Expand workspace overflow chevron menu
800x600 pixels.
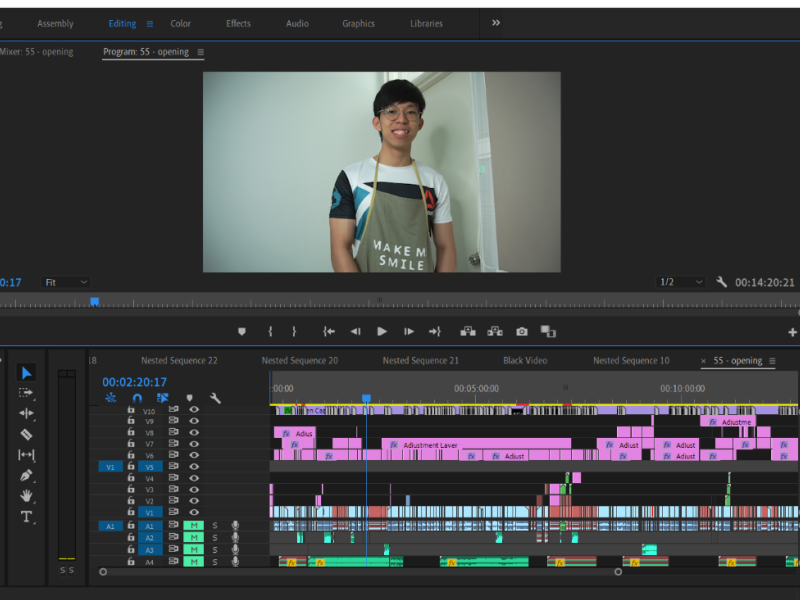click(496, 23)
